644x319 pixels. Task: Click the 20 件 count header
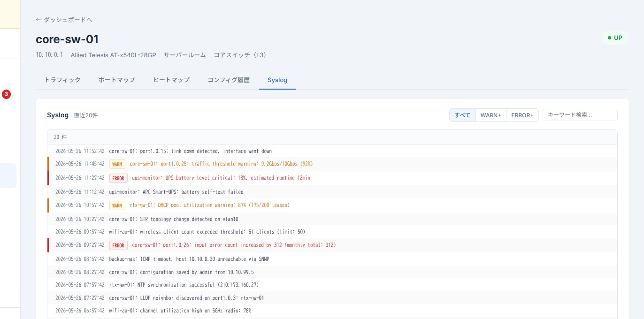coord(61,137)
